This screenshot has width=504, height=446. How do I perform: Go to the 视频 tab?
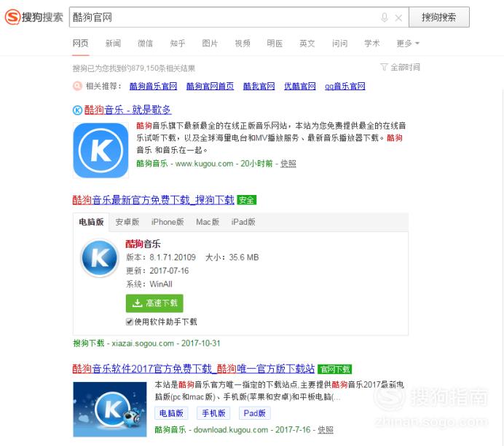click(x=243, y=43)
